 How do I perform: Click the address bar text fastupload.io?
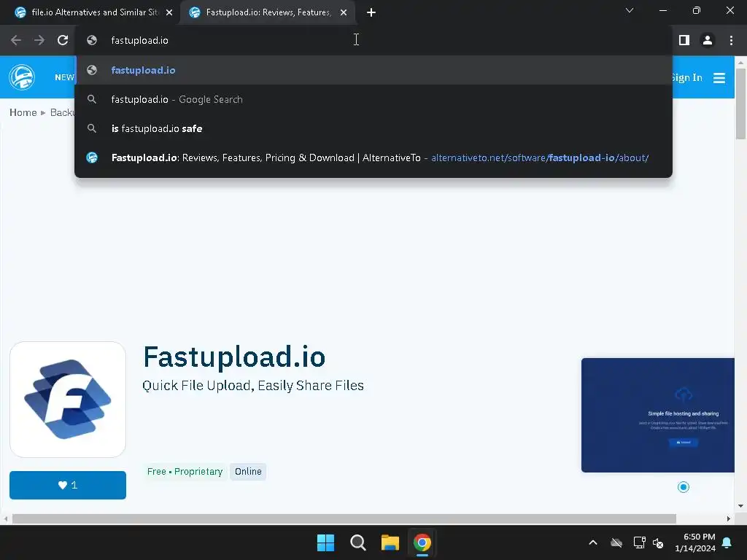tap(139, 41)
